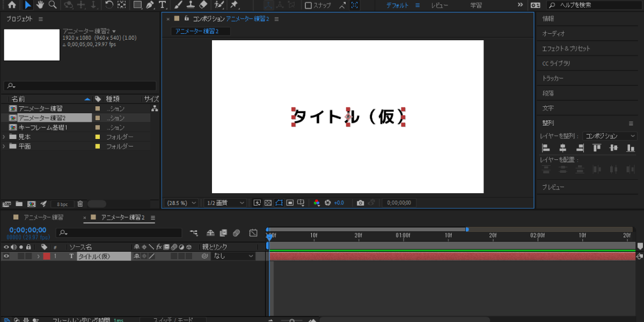Toggle mask and shape path visibility
Image resolution: width=644 pixels, height=322 pixels.
pos(279,203)
